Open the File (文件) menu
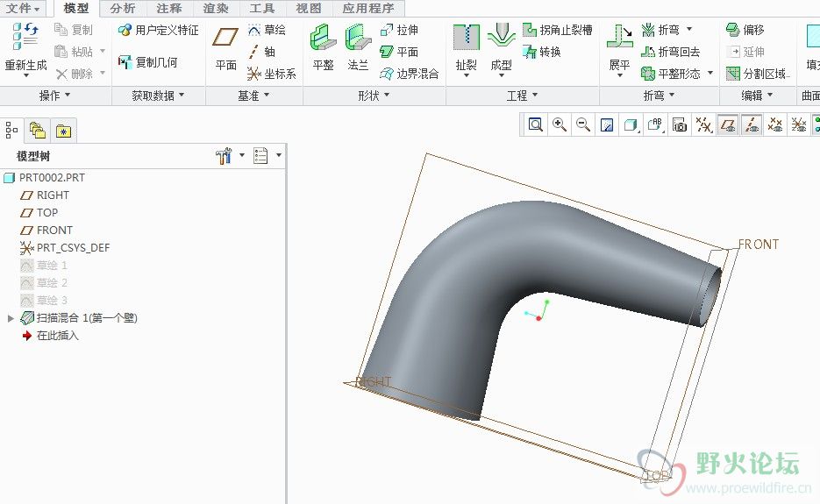This screenshot has height=504, width=820. click(x=23, y=9)
